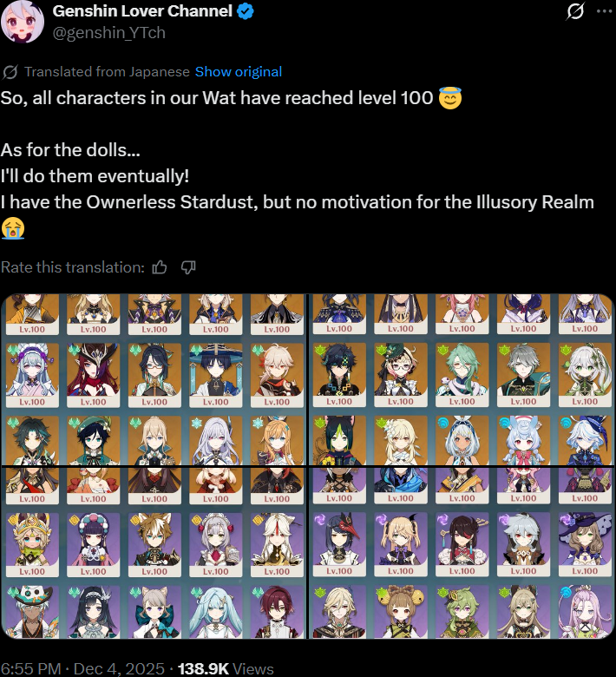The width and height of the screenshot is (616, 677).
Task: Open the bottom-left purple character grid image
Action: (x=154, y=553)
